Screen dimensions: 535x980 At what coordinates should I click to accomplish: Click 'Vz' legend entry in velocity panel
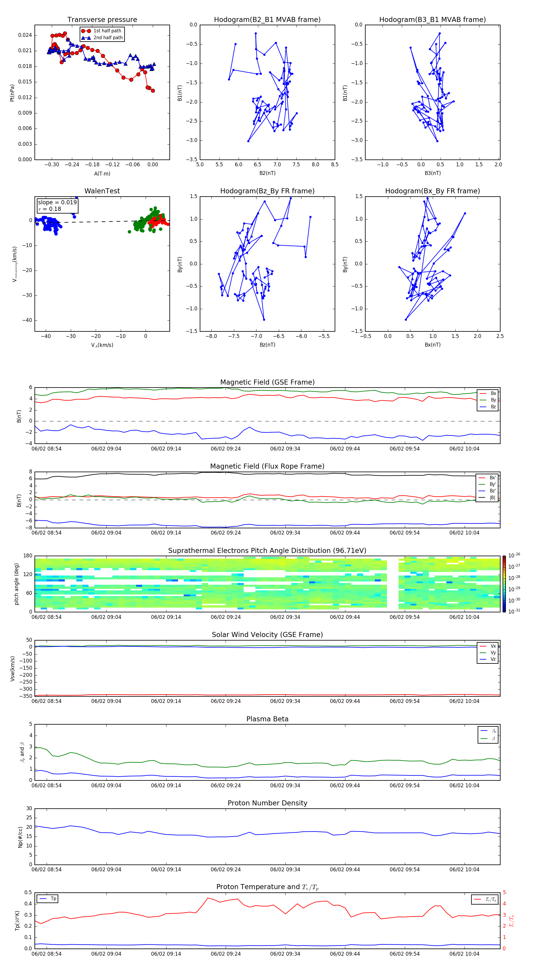[488, 659]
